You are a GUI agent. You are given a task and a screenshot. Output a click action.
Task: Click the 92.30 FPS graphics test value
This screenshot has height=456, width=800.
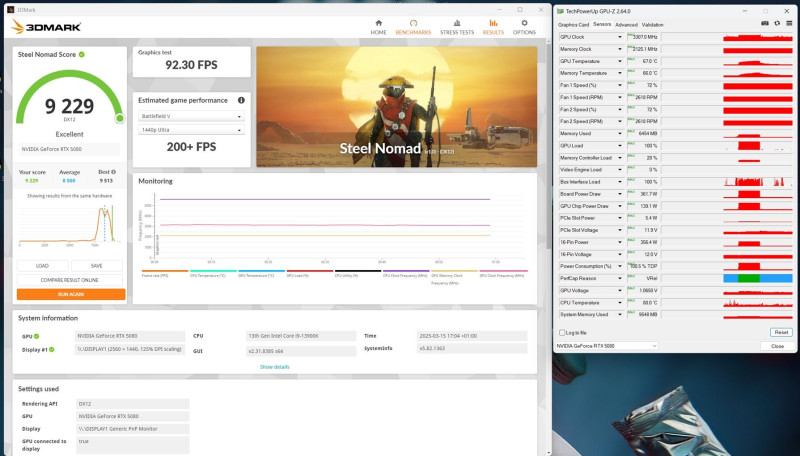(191, 65)
